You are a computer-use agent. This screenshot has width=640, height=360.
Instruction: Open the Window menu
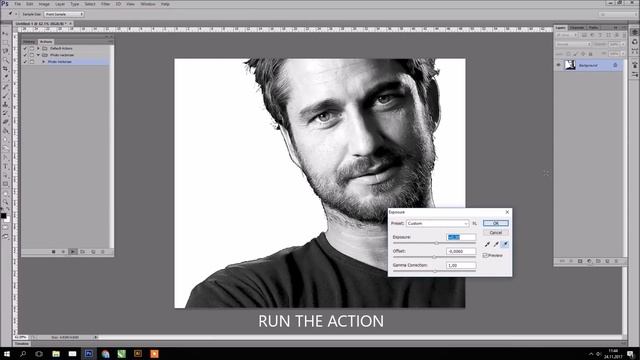pyautogui.click(x=148, y=4)
